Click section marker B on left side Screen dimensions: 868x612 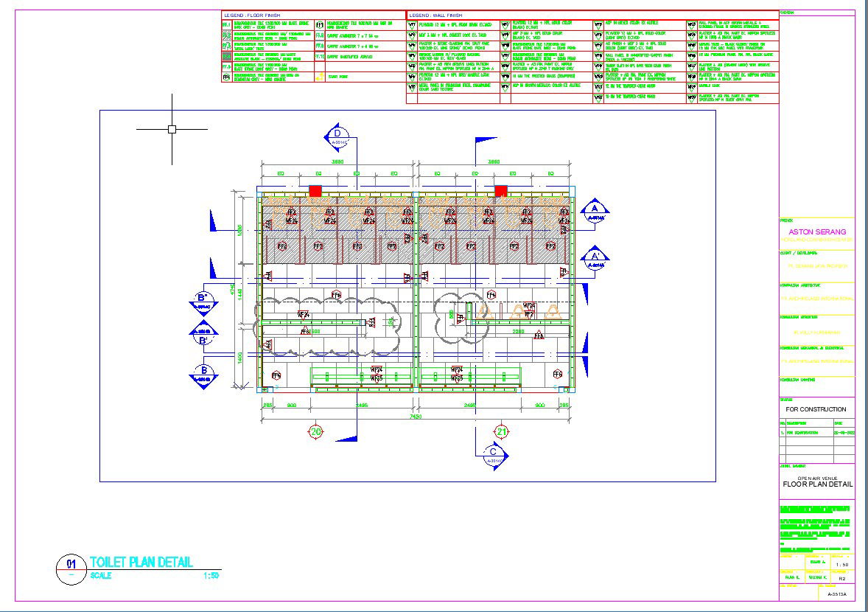[202, 374]
